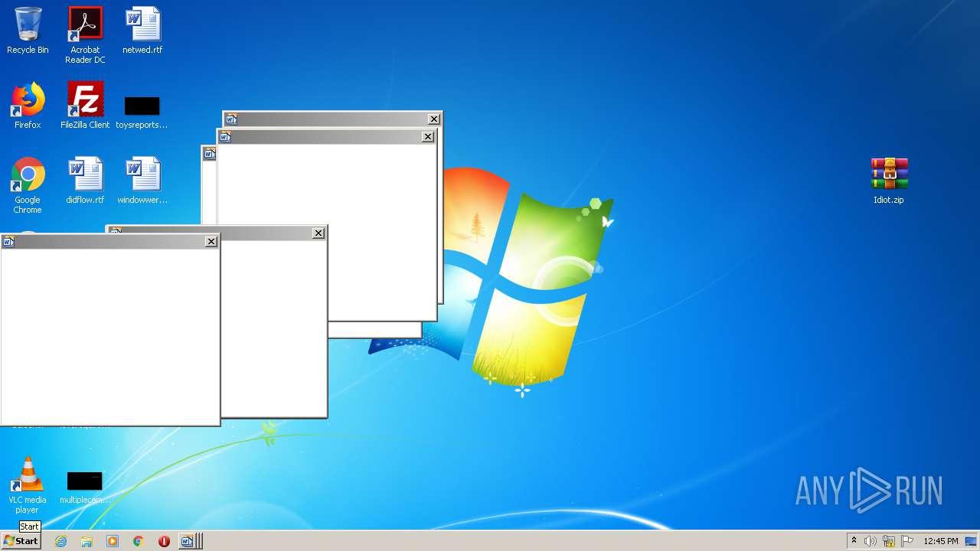The height and width of the screenshot is (551, 980).
Task: Select the netwed.rtf document icon
Action: click(x=142, y=31)
